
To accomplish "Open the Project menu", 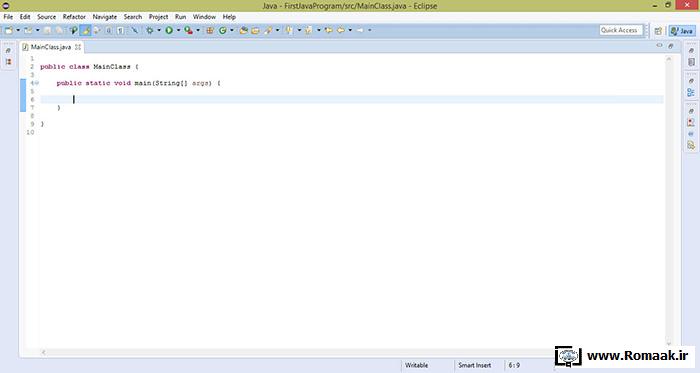I will coord(158,17).
